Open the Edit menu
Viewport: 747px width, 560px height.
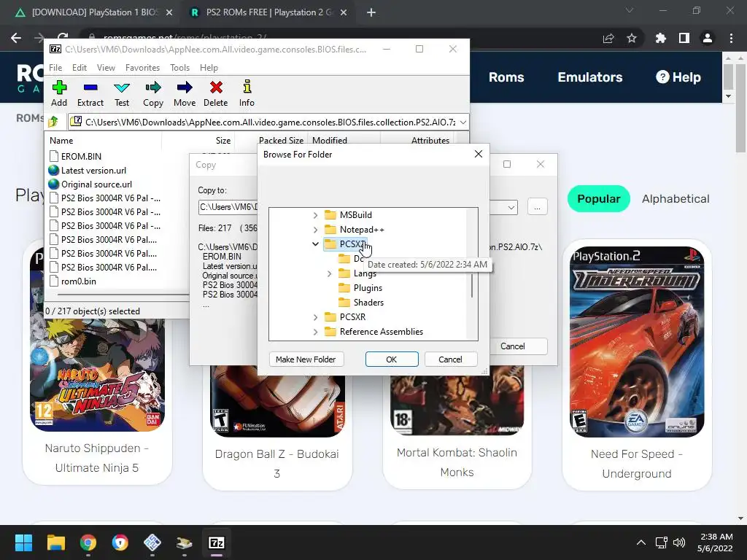click(x=79, y=68)
